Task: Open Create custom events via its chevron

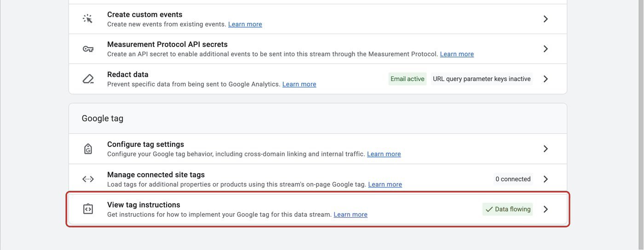Action: coord(546,19)
